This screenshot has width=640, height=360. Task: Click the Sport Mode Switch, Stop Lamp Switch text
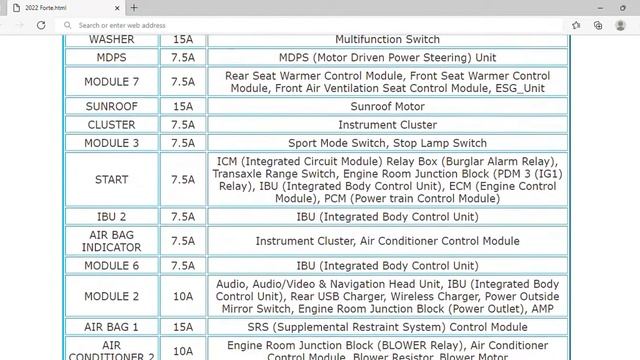pos(387,143)
